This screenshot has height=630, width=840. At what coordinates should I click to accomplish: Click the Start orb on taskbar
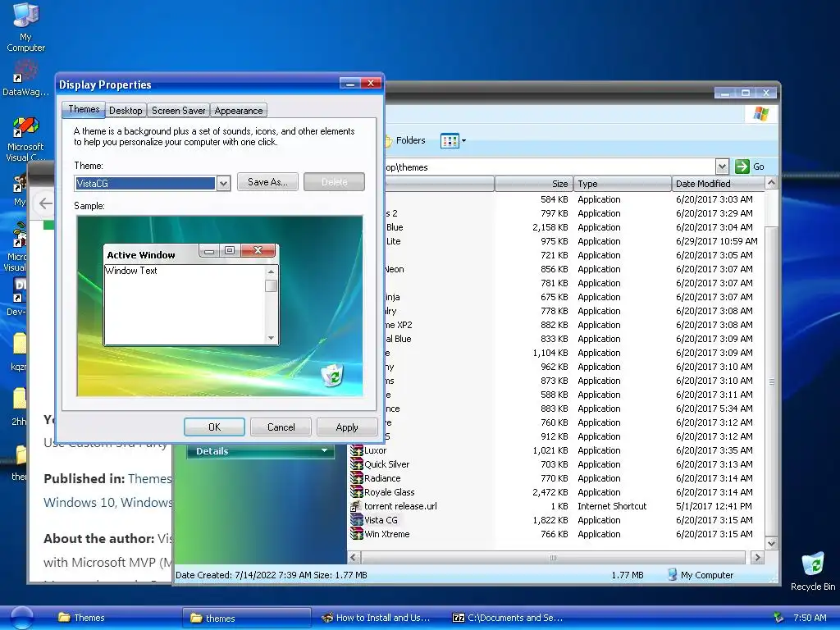tap(21, 618)
